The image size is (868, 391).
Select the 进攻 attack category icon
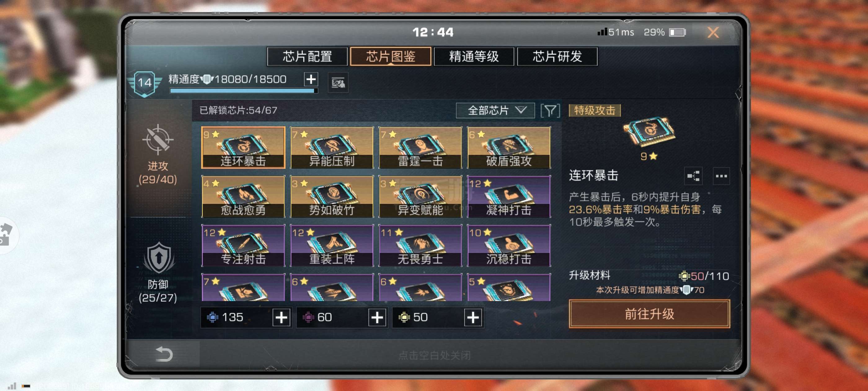coord(158,139)
